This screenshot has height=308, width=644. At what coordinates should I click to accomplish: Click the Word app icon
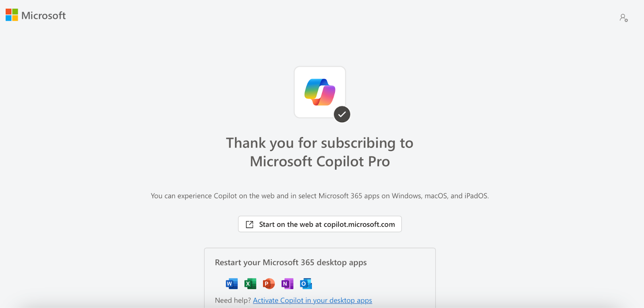[231, 283]
